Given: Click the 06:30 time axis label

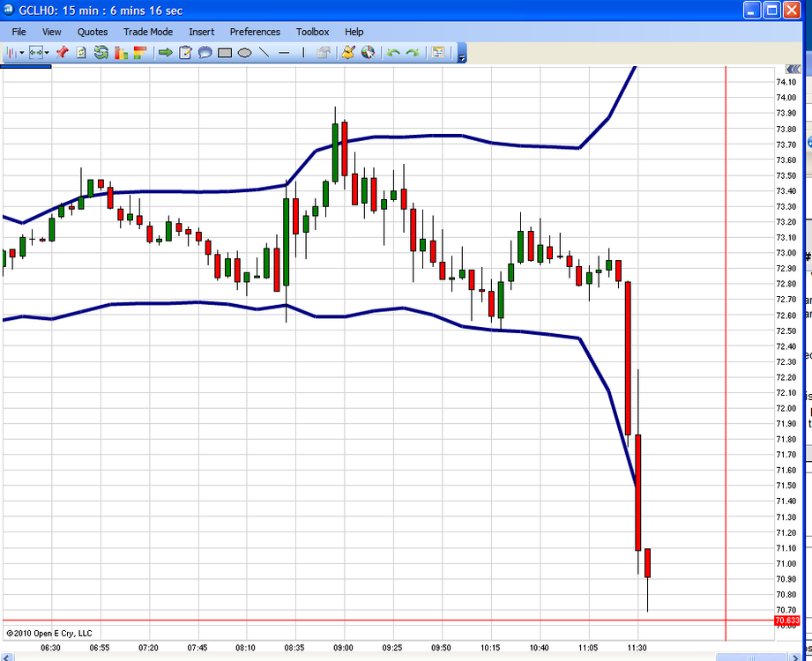Looking at the screenshot, I should (x=50, y=648).
